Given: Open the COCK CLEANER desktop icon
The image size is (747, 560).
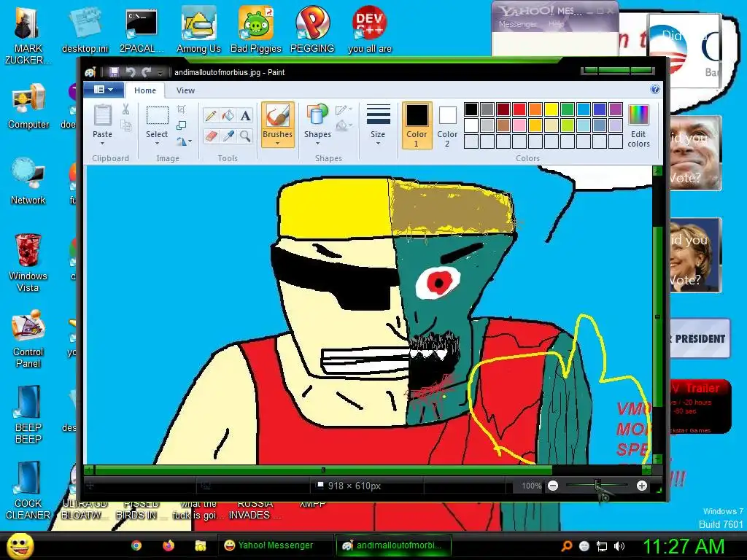Looking at the screenshot, I should pyautogui.click(x=28, y=491).
